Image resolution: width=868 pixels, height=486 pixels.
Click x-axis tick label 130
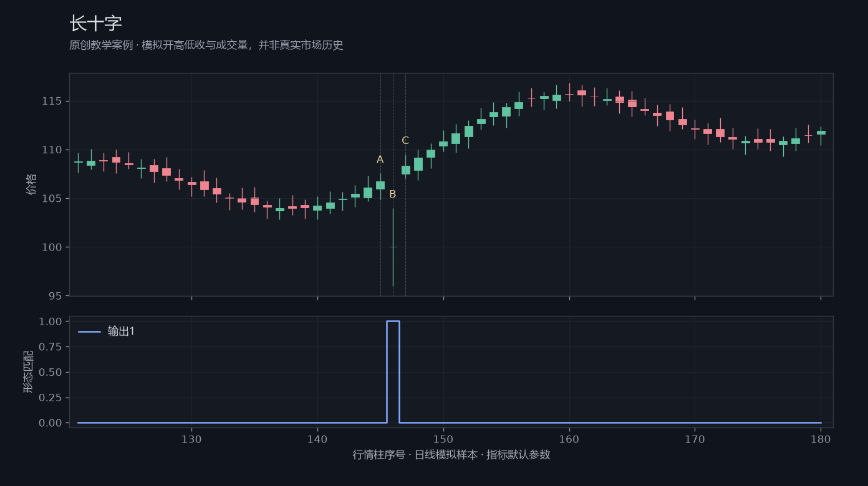point(191,439)
